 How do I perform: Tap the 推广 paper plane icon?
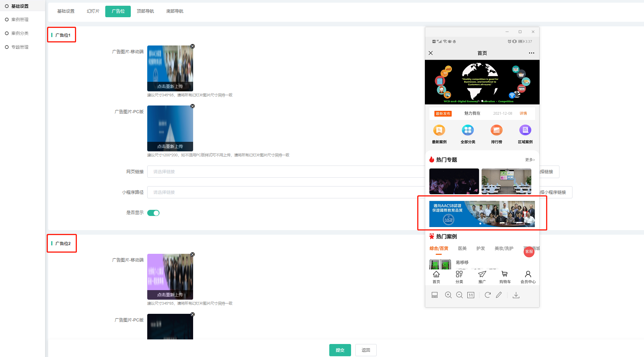click(482, 277)
